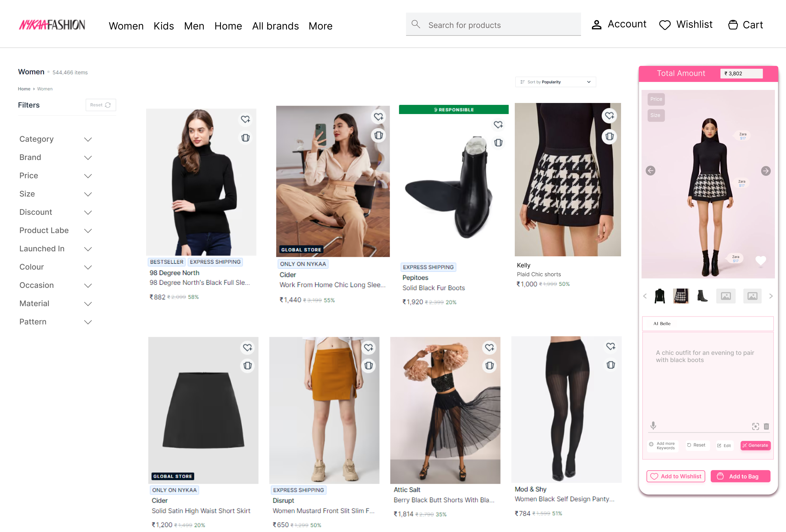This screenshot has width=786, height=532.
Task: Wishlist the 98 Degree North turtleneck via heart icon
Action: [x=245, y=119]
